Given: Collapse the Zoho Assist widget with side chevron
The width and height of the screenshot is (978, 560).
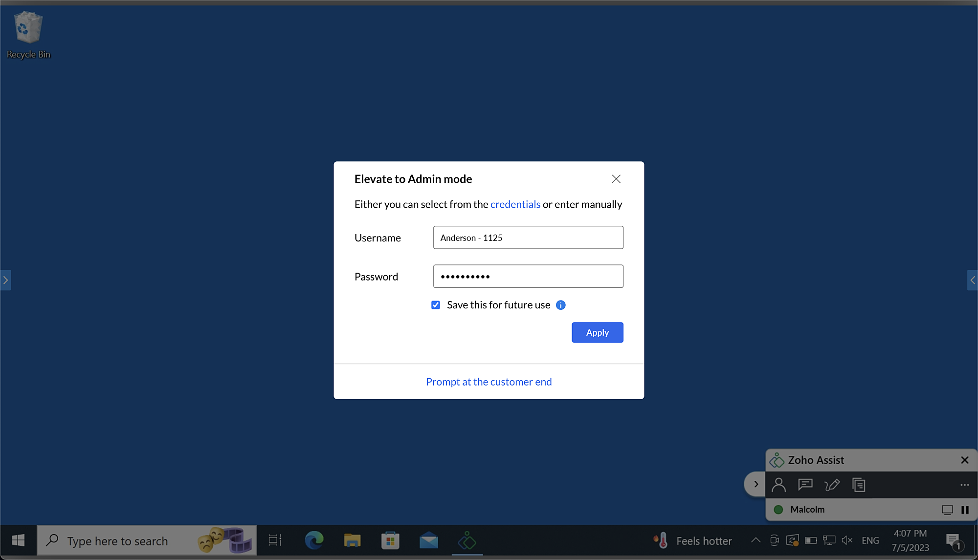Looking at the screenshot, I should [756, 484].
